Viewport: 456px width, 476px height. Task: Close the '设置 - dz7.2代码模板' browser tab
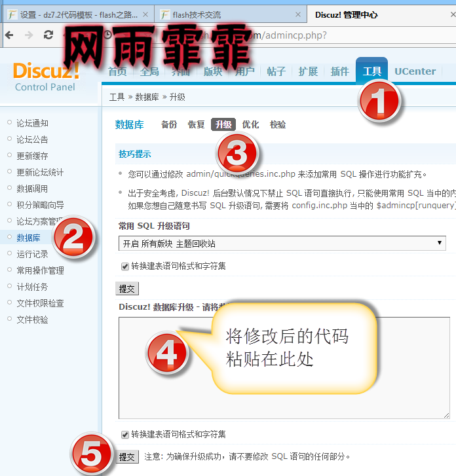145,14
